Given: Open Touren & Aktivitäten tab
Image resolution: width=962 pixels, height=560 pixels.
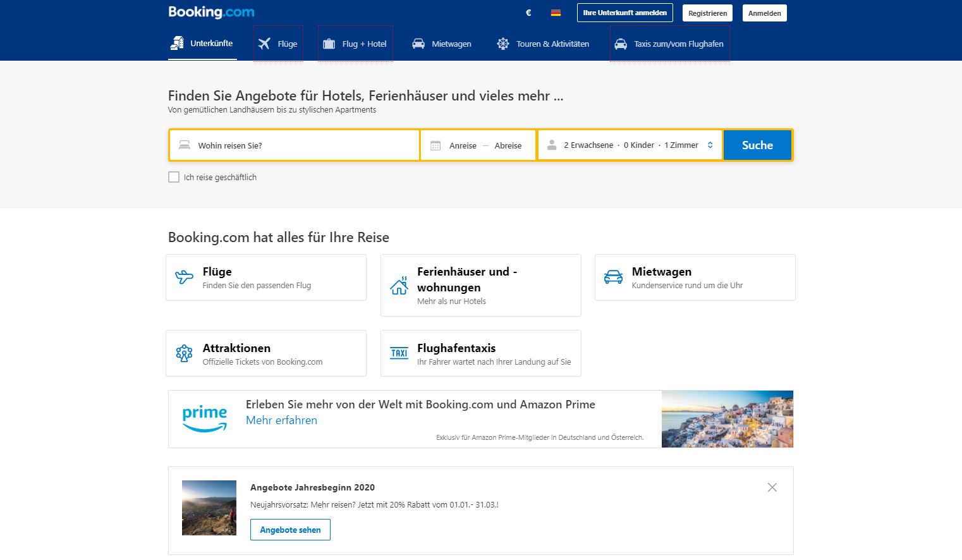Looking at the screenshot, I should pyautogui.click(x=543, y=44).
